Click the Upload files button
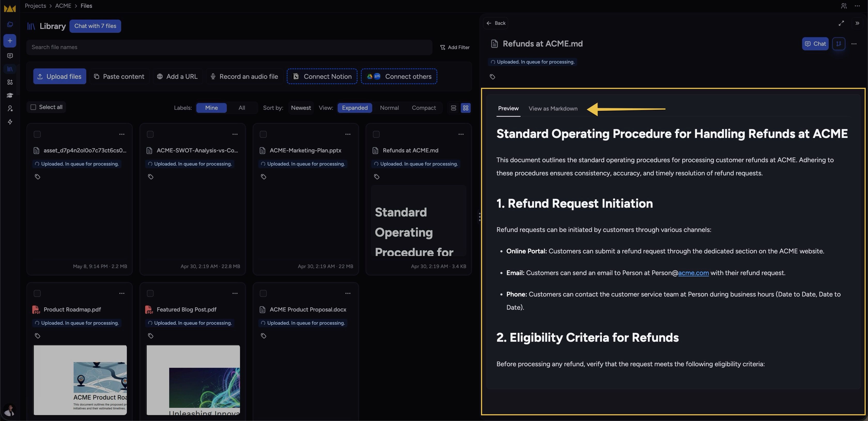868x421 pixels. (60, 76)
